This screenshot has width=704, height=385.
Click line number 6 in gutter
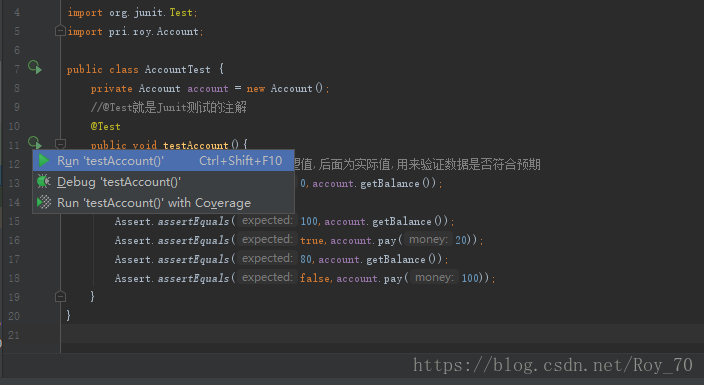tap(17, 50)
